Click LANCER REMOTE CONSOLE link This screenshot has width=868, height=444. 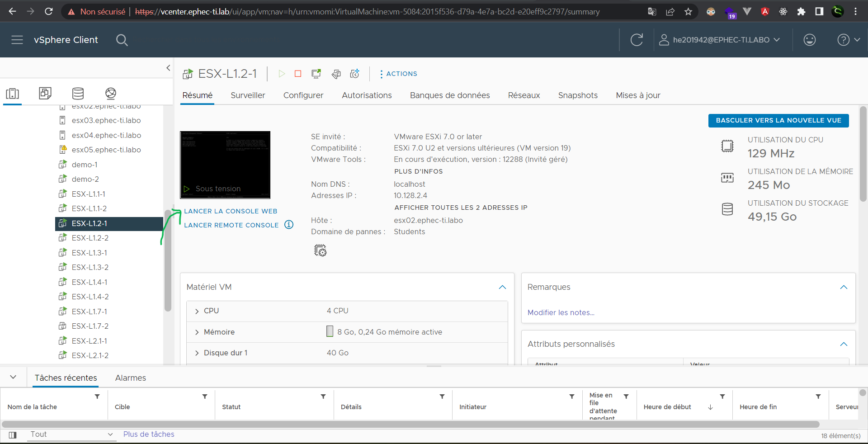[x=231, y=225]
